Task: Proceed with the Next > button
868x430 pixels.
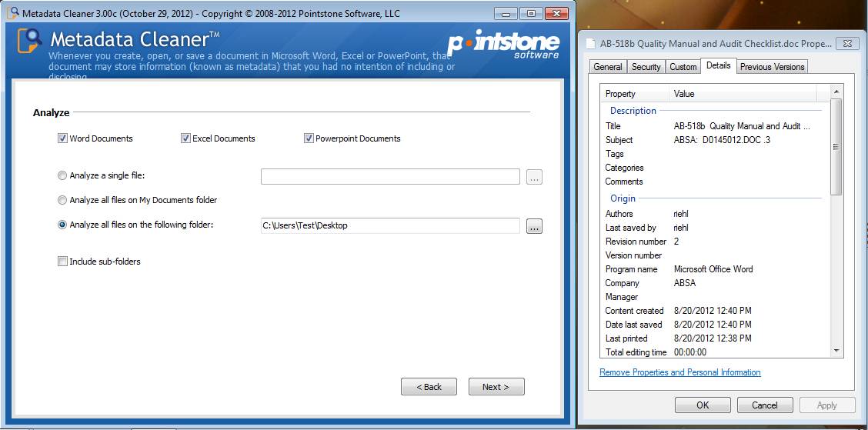Action: coord(496,387)
